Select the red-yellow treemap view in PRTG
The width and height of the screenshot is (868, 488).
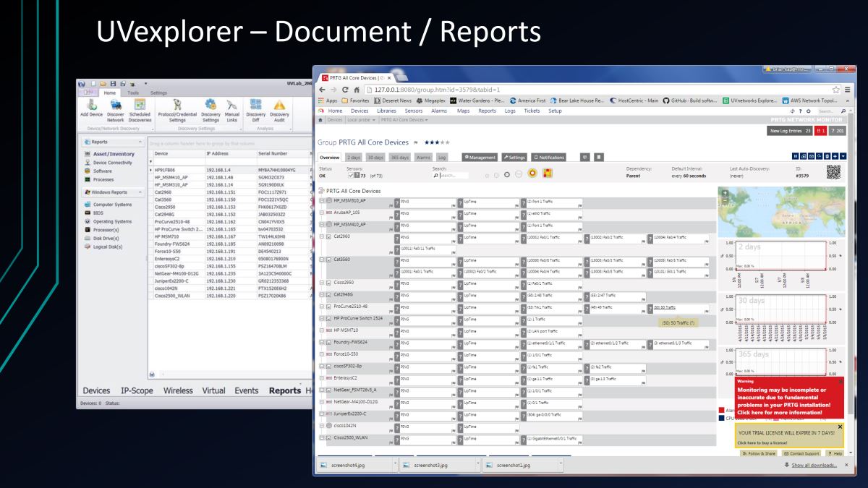pyautogui.click(x=548, y=174)
